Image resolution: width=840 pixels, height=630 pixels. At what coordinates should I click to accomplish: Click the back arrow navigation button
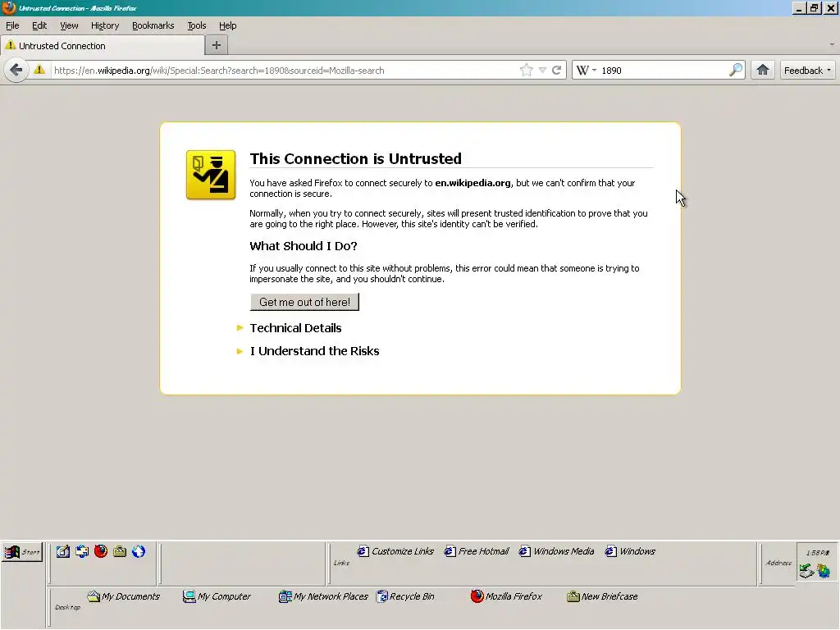point(16,71)
